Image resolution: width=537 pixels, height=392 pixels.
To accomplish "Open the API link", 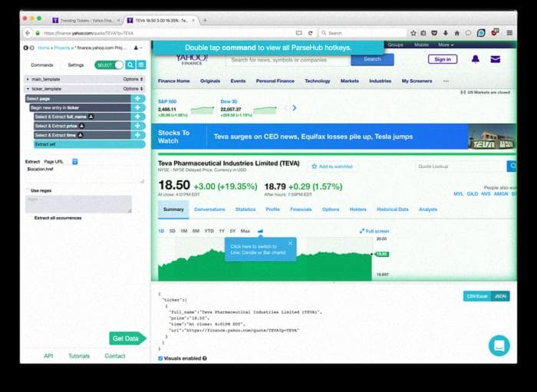I will click(48, 356).
